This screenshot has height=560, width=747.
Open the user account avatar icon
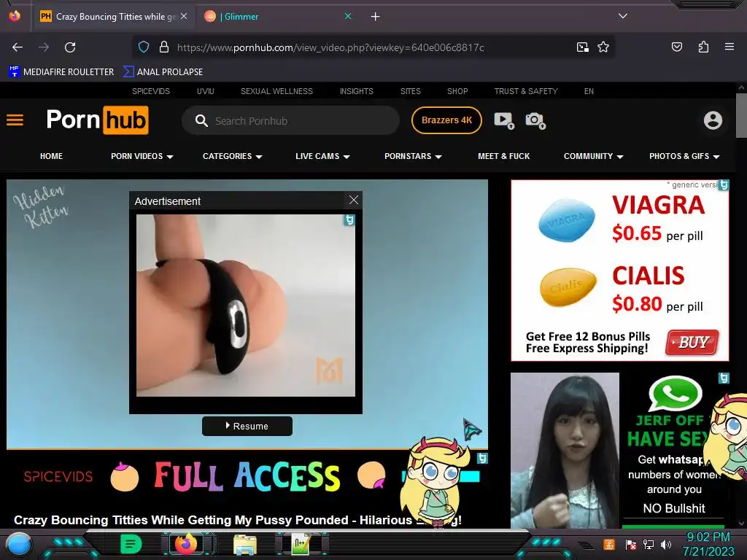click(713, 120)
